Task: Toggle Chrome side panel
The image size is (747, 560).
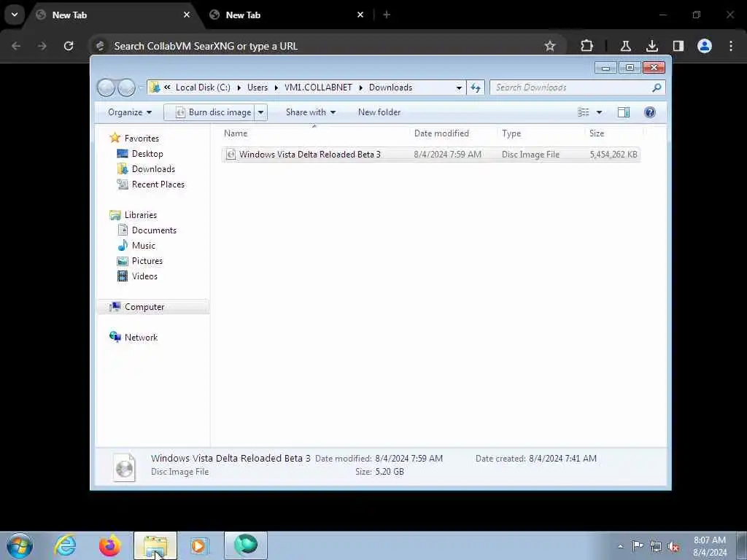Action: coord(678,46)
